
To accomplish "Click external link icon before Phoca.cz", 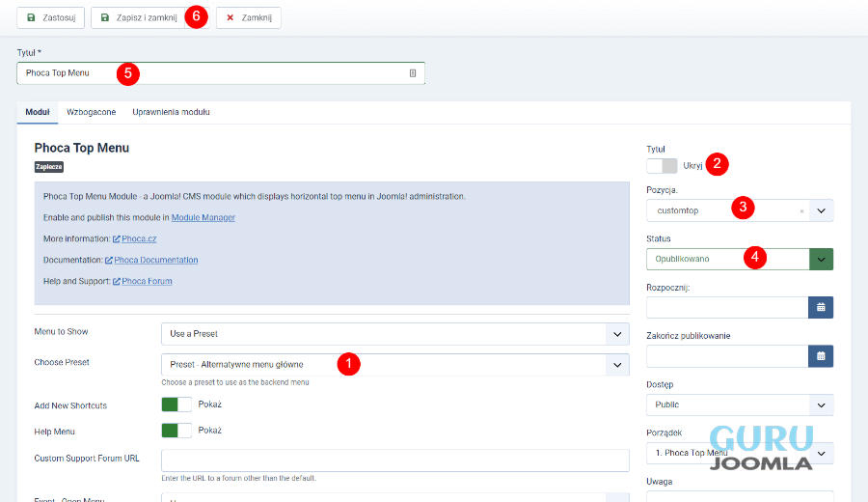I will click(117, 239).
